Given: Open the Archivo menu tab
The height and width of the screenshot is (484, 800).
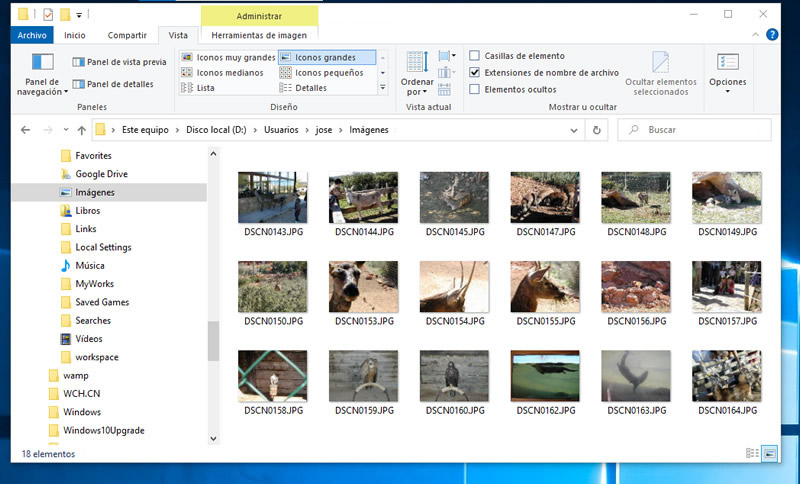Looking at the screenshot, I should point(34,35).
